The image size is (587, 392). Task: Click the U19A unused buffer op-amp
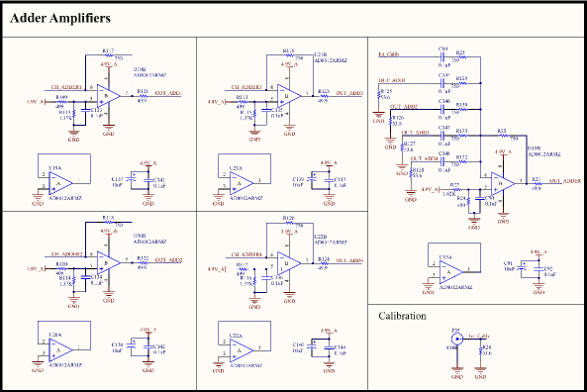[x=60, y=183]
